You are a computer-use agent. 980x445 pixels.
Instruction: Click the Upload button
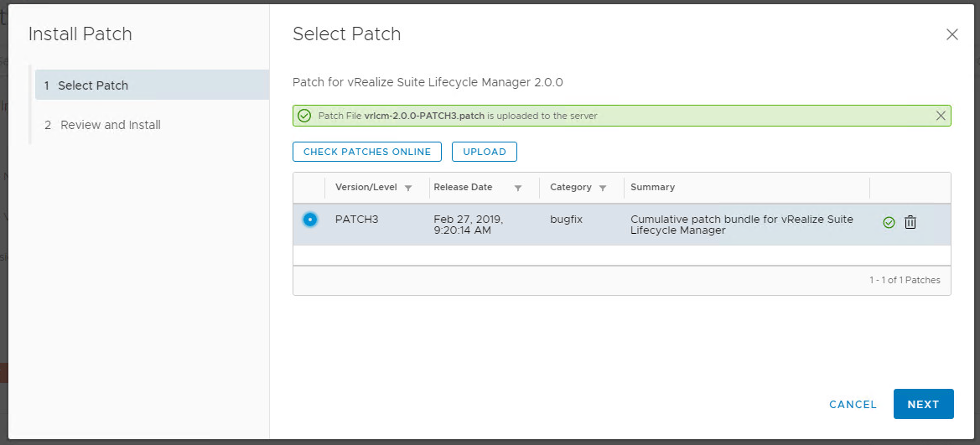[x=485, y=152]
